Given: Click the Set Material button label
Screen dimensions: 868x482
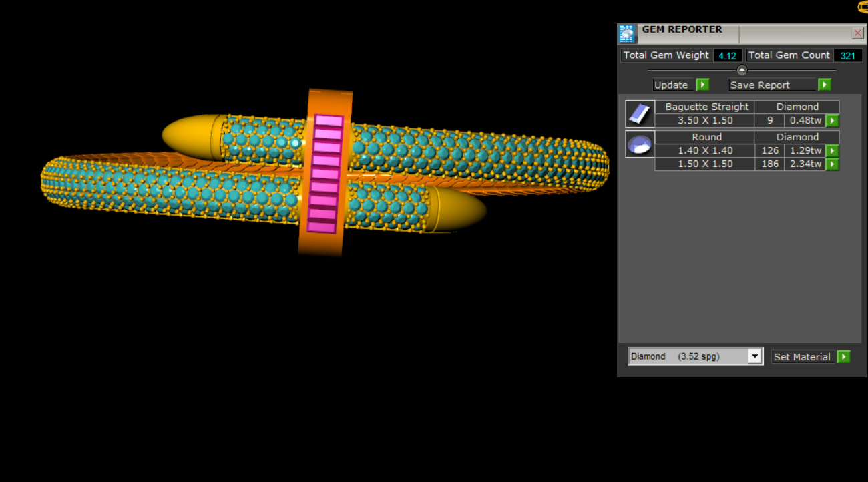Looking at the screenshot, I should pyautogui.click(x=802, y=357).
